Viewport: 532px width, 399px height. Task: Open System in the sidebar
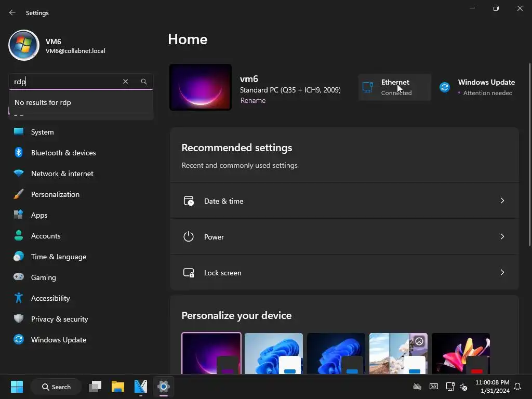81,132
